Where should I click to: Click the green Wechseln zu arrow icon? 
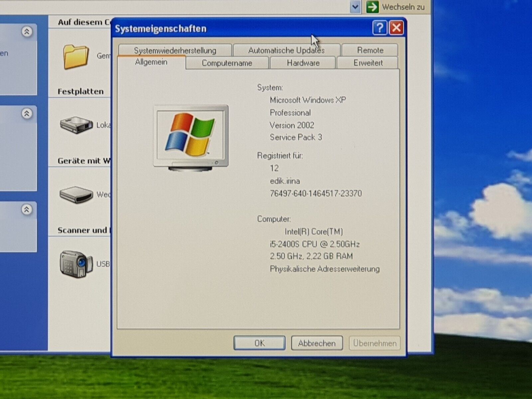[372, 7]
